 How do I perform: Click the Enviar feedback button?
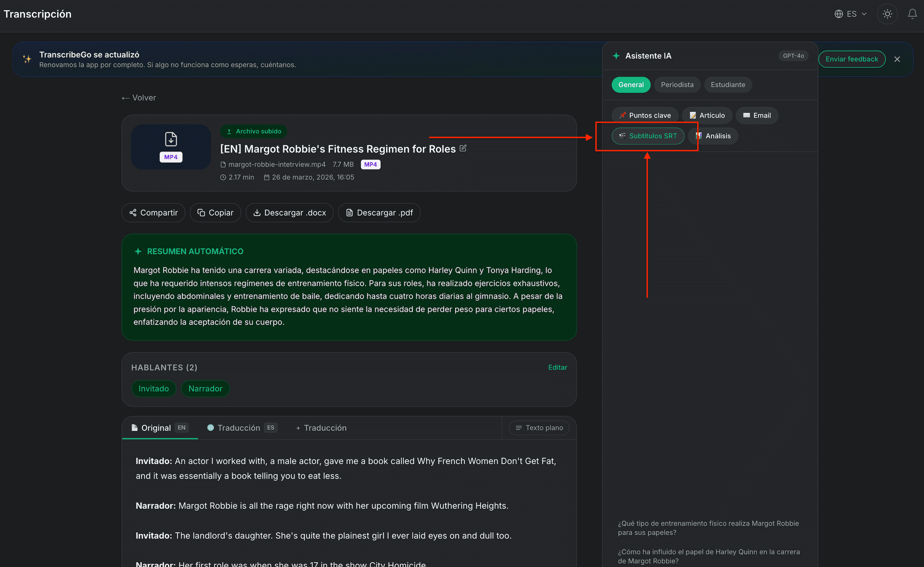click(851, 59)
